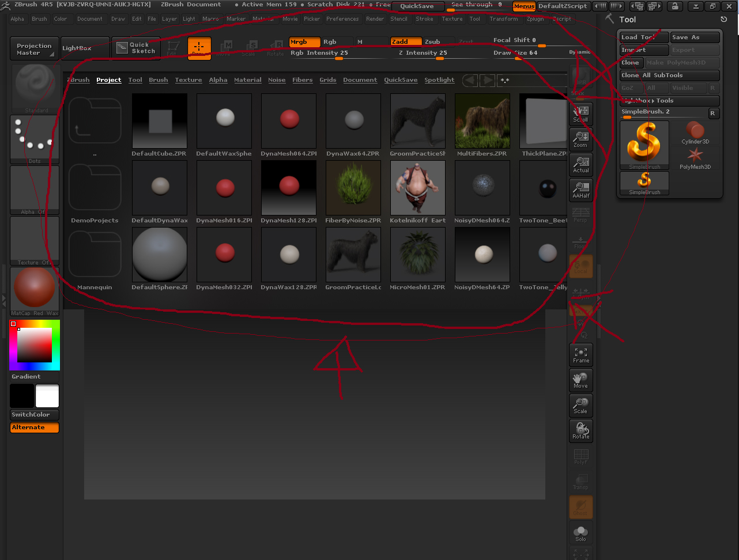Viewport: 739px width, 560px height.
Task: Open the Document menu
Action: (x=90, y=19)
